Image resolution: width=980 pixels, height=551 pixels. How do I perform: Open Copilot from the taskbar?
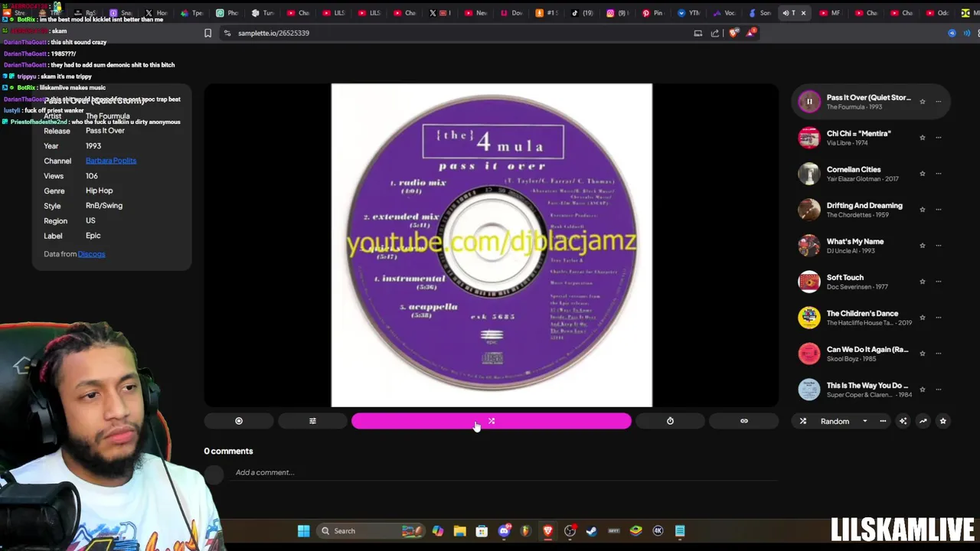pos(437,531)
